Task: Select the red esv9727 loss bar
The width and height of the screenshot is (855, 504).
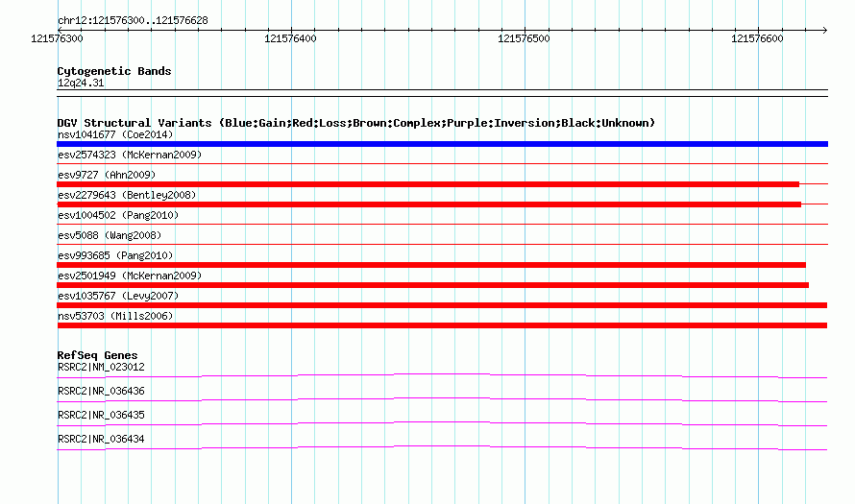Action: 428,184
